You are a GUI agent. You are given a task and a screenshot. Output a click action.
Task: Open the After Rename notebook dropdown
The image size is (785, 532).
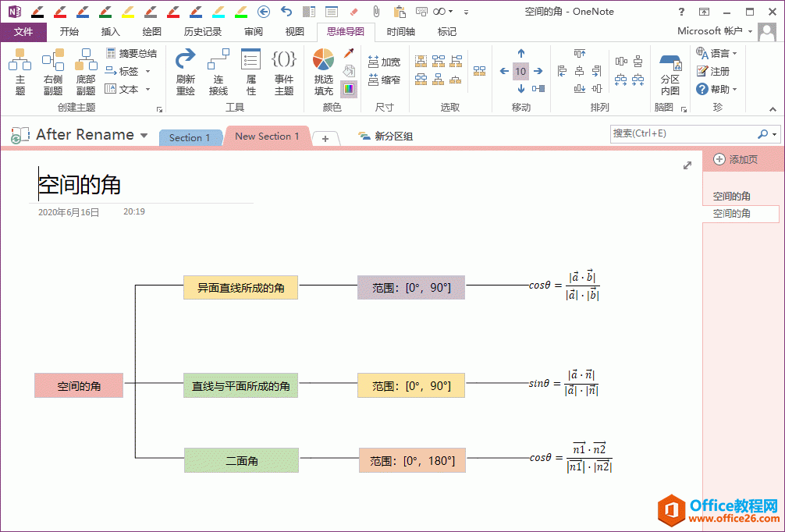144,136
